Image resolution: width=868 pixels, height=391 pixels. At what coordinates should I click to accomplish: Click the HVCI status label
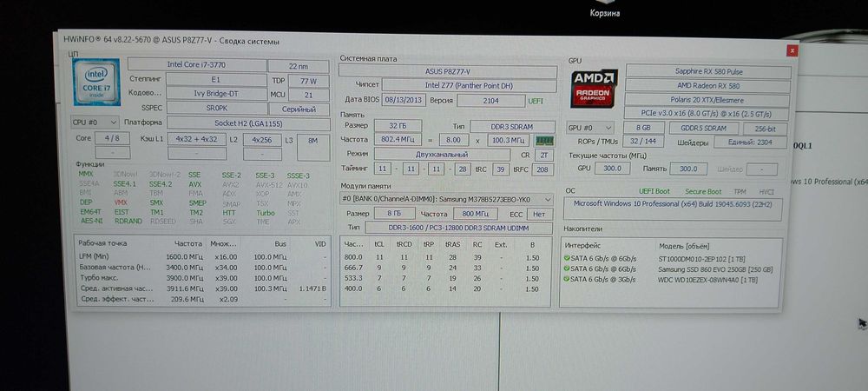click(766, 192)
